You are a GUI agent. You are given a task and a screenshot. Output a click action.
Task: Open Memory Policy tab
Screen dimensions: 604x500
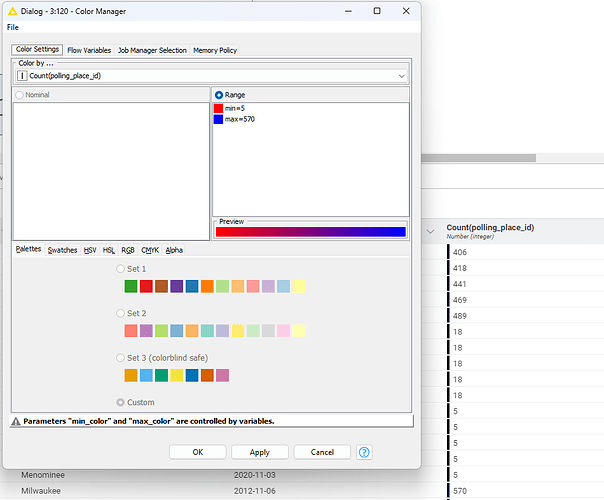(x=215, y=50)
